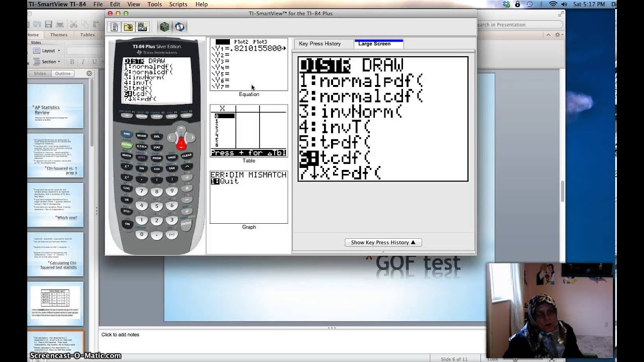This screenshot has width=644, height=362.
Task: Click the number 5 key on the calculator
Action: pos(156,206)
